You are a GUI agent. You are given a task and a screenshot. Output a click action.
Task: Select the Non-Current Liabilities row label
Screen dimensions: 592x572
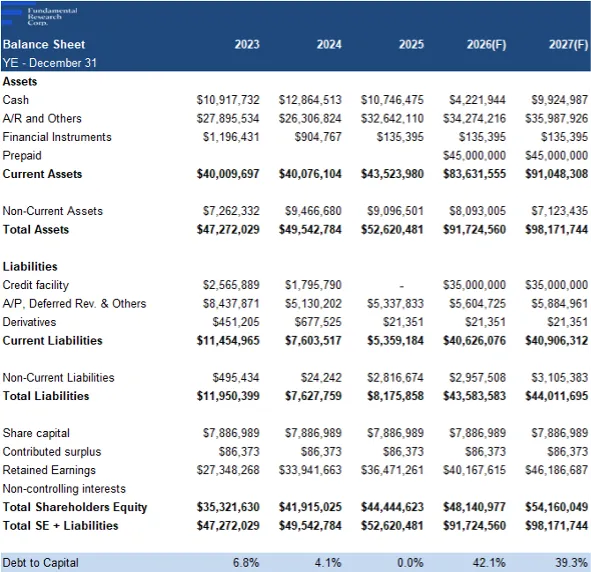[x=58, y=378]
